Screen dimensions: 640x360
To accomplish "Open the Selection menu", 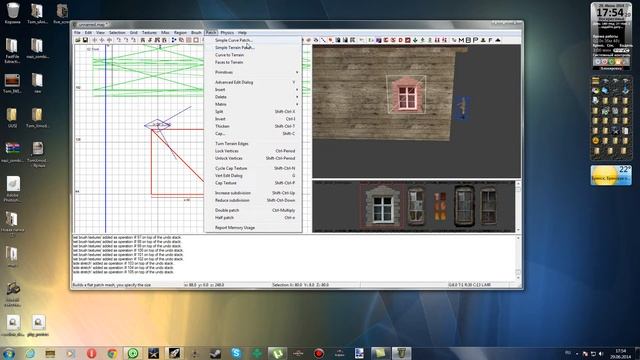I will click(x=117, y=33).
